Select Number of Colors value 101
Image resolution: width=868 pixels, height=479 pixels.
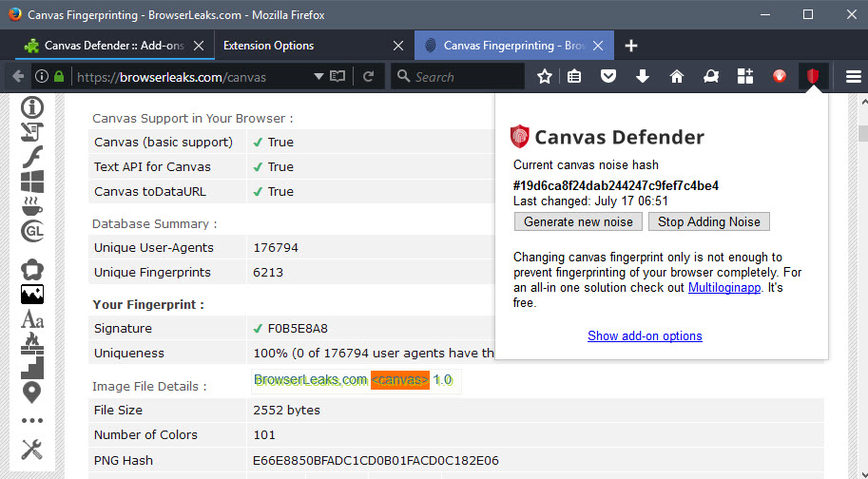264,434
